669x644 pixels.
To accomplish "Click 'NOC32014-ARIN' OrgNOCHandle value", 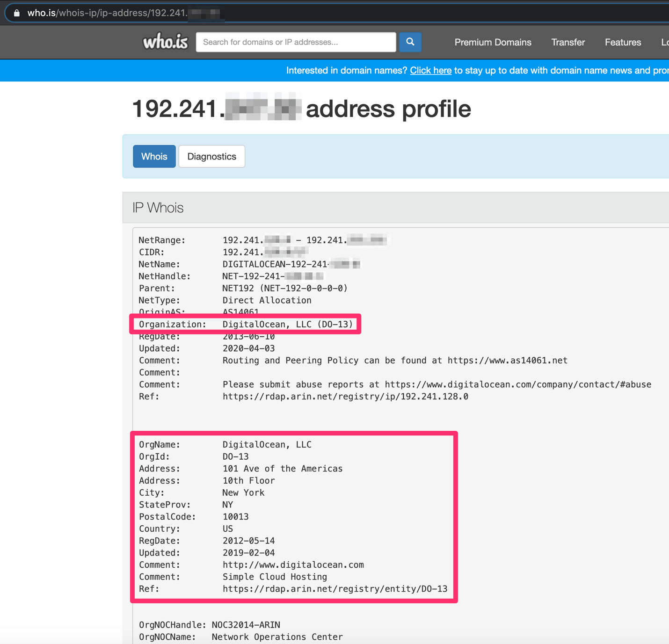I will coord(246,625).
